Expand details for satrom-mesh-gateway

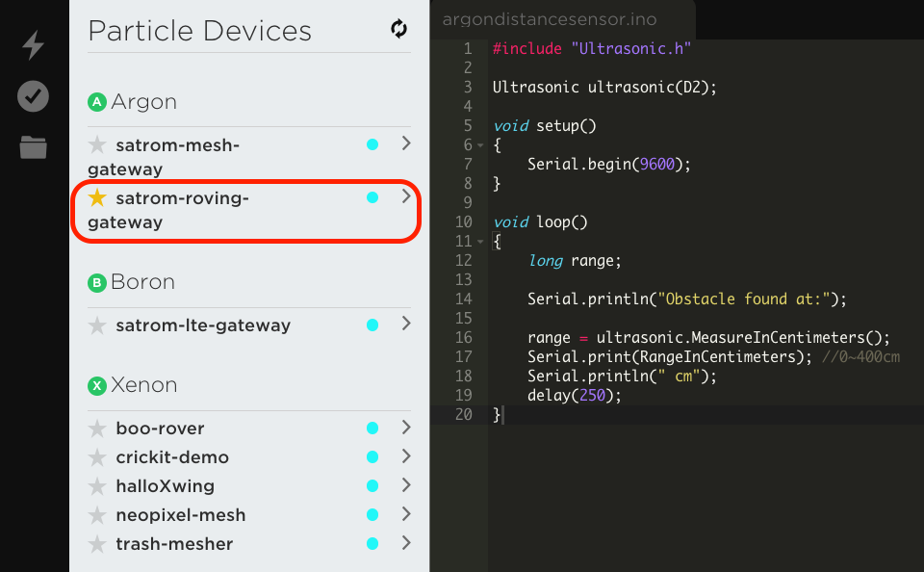pyautogui.click(x=406, y=143)
